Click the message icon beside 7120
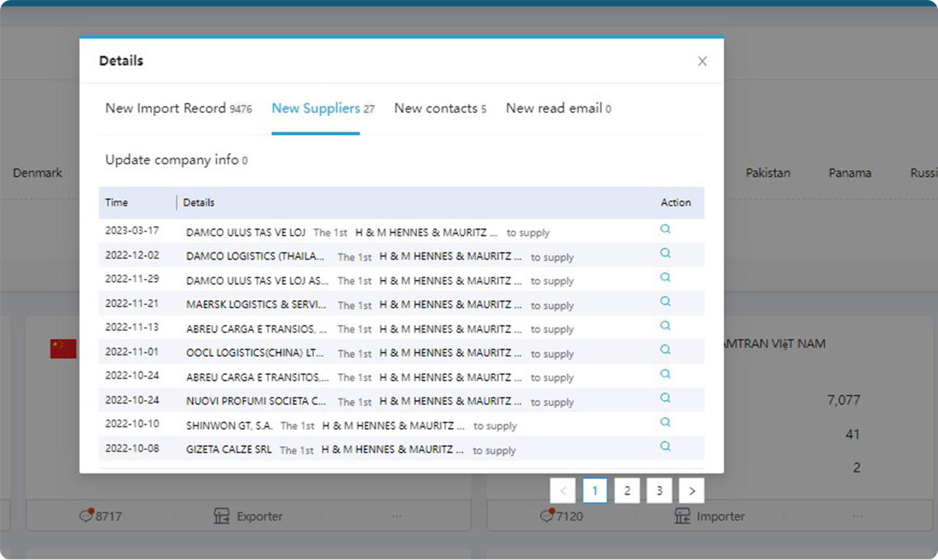The image size is (938, 560). 547,515
